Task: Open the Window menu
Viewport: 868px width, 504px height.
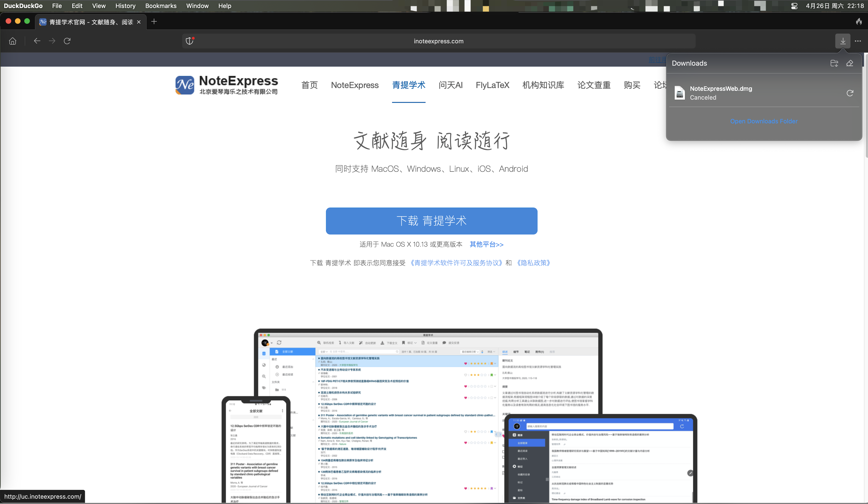Action: coord(197,6)
